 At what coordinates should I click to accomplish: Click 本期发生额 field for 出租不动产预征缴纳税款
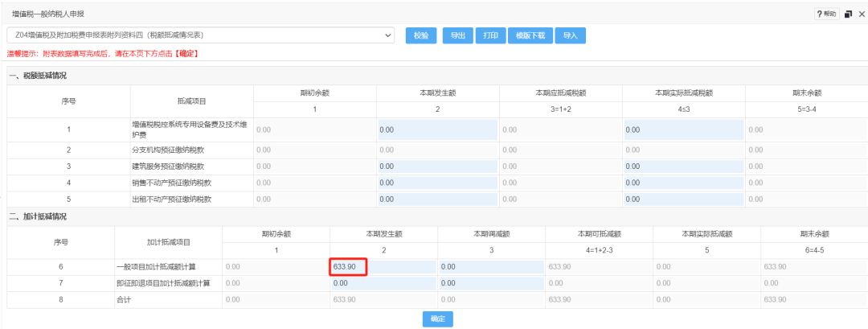[436, 199]
